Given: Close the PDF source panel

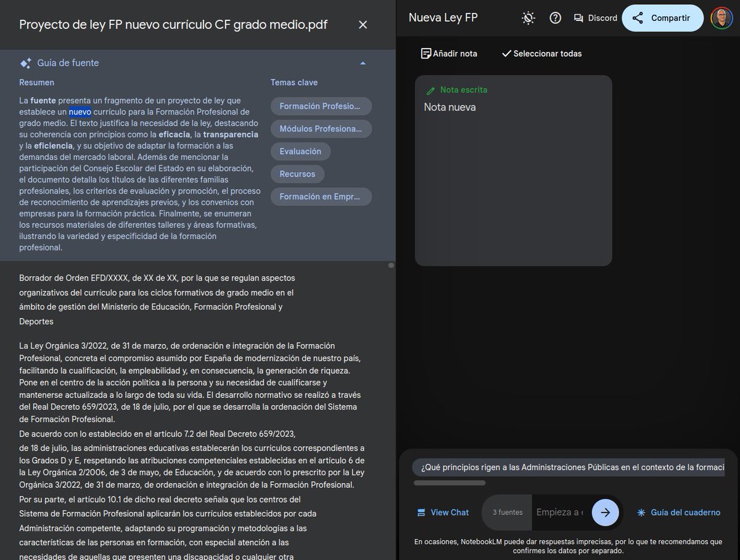Looking at the screenshot, I should tap(363, 25).
